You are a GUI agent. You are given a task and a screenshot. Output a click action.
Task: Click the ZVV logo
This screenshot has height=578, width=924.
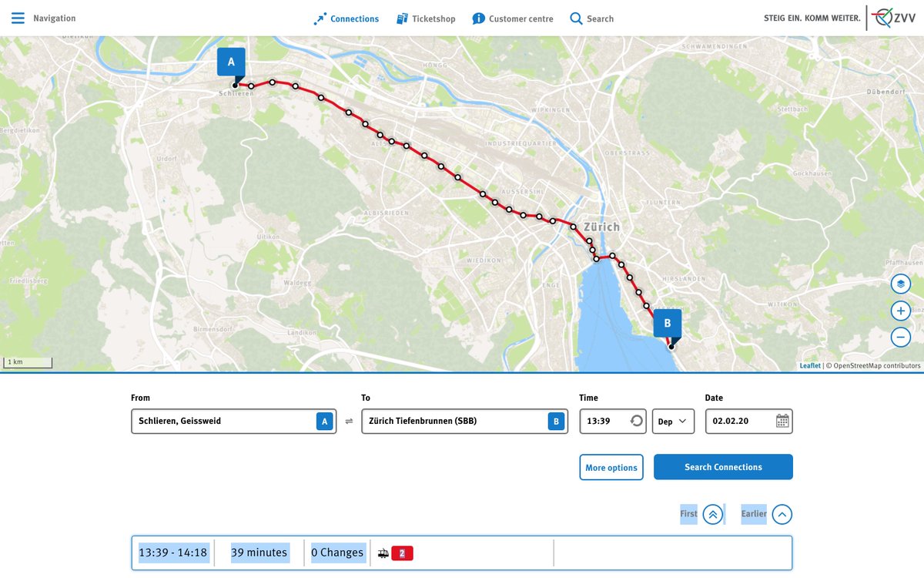click(892, 18)
